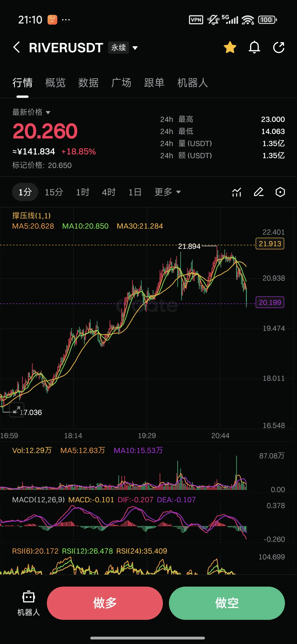Tap the RSI(6):20.172 indicator label

click(x=35, y=551)
